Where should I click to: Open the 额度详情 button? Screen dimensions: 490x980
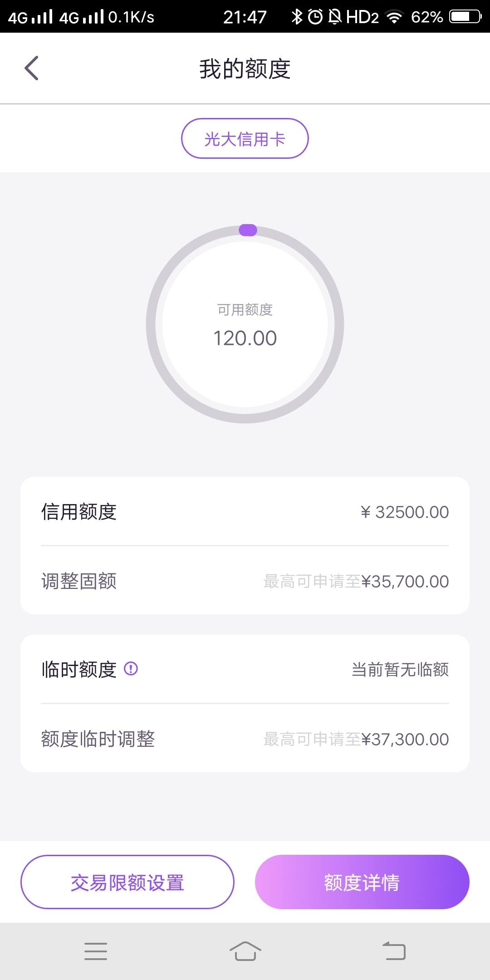pyautogui.click(x=362, y=882)
